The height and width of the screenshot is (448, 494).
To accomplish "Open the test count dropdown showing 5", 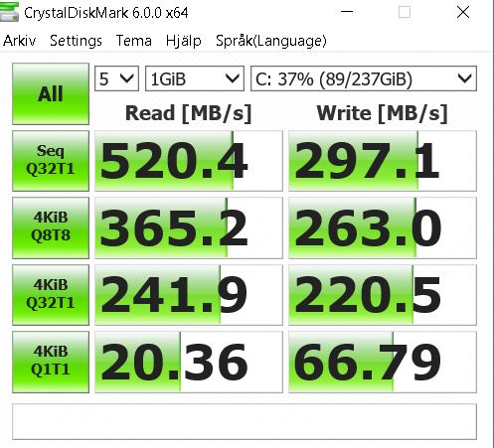I will pyautogui.click(x=116, y=78).
